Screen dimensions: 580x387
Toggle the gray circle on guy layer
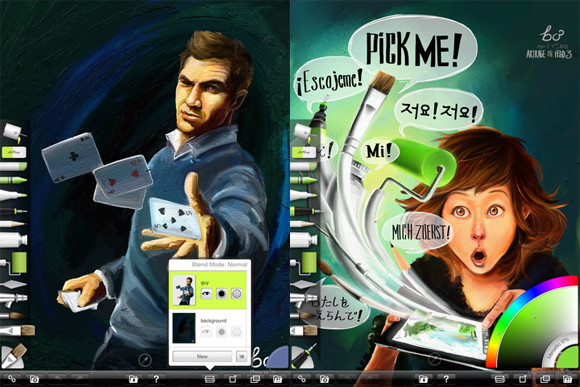click(237, 294)
